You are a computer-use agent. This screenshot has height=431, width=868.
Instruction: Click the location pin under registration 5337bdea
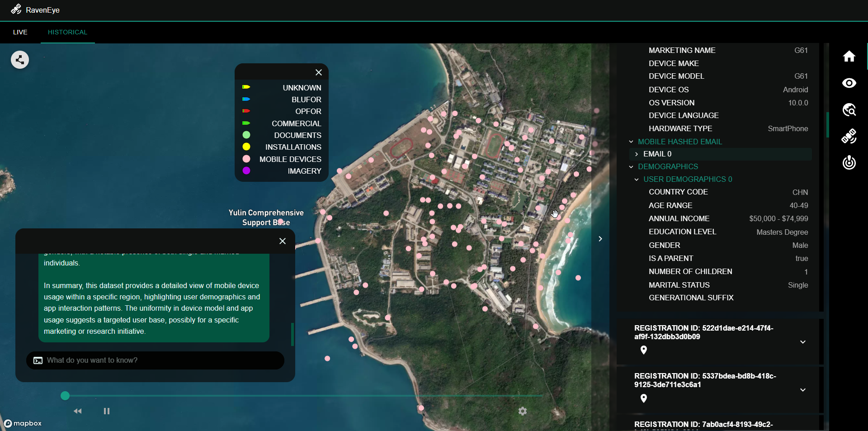[x=644, y=398]
